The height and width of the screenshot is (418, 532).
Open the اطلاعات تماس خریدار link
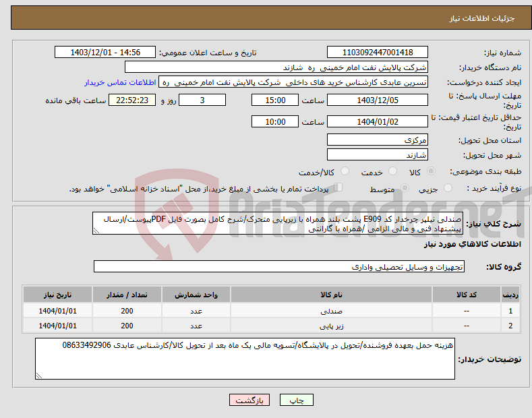[120, 82]
